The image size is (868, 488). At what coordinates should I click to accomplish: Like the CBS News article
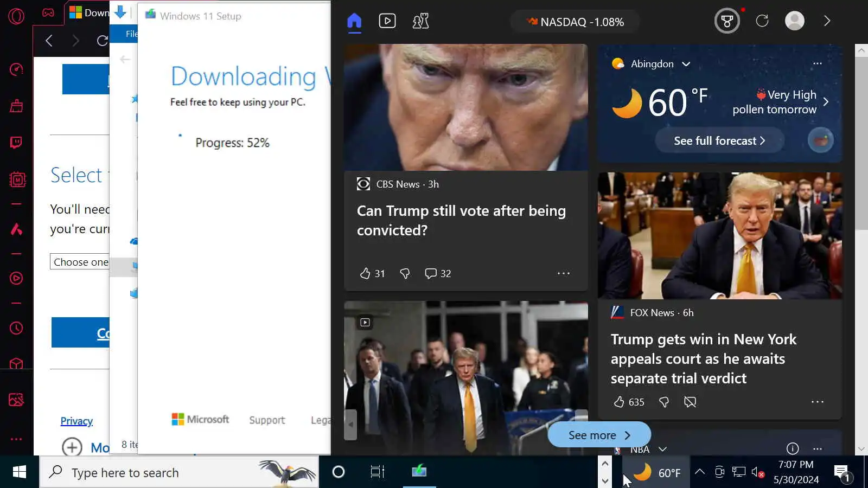(372, 274)
